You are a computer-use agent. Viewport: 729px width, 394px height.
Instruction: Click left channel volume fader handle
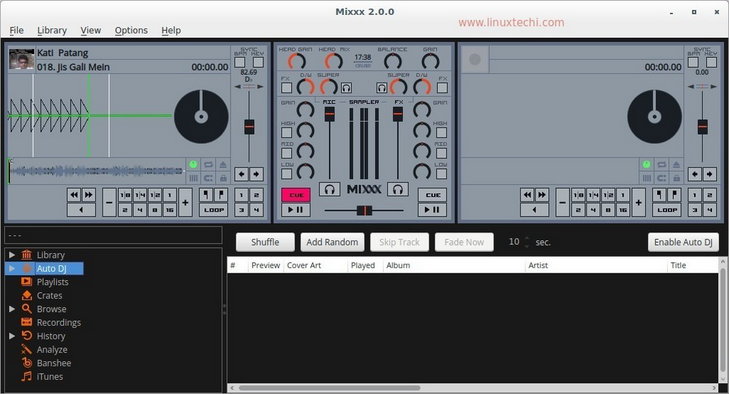(x=330, y=114)
